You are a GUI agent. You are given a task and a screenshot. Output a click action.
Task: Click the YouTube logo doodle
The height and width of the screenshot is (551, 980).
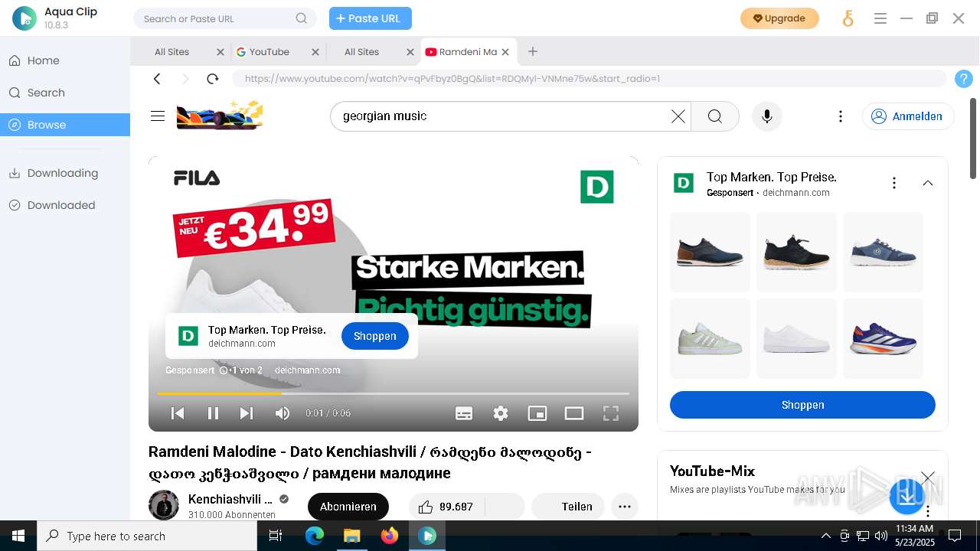tap(220, 116)
